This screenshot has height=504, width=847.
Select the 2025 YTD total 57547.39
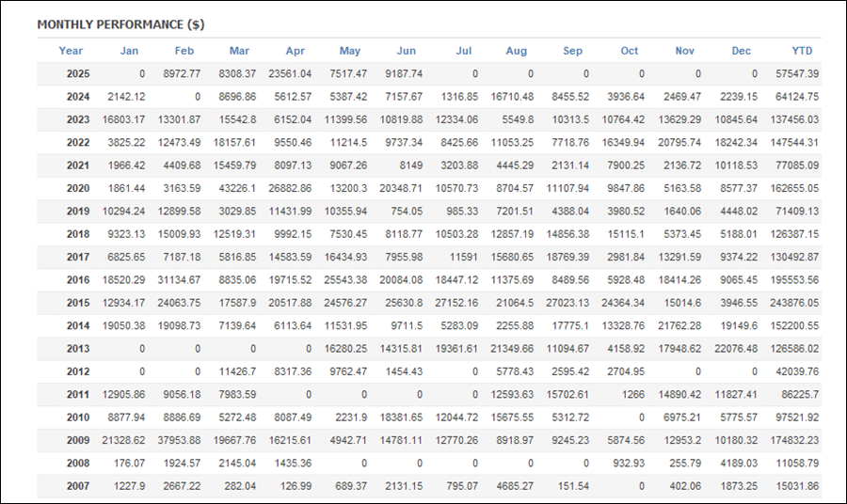[x=797, y=74]
